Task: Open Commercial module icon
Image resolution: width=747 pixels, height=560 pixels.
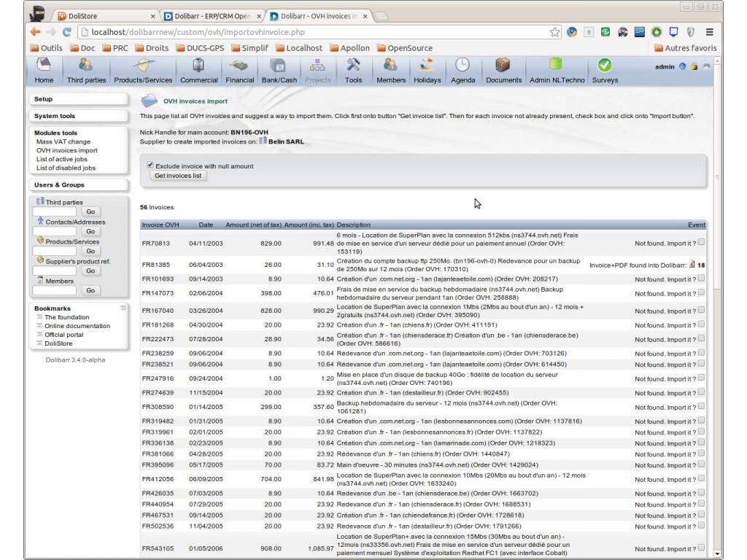Action: 198,65
